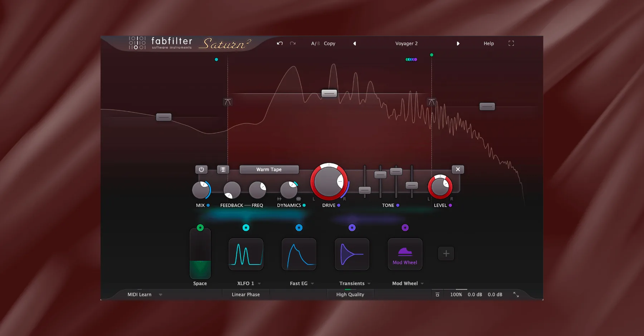Viewport: 644px width, 336px height.
Task: Click the first 0.0 dB value
Action: click(475, 295)
